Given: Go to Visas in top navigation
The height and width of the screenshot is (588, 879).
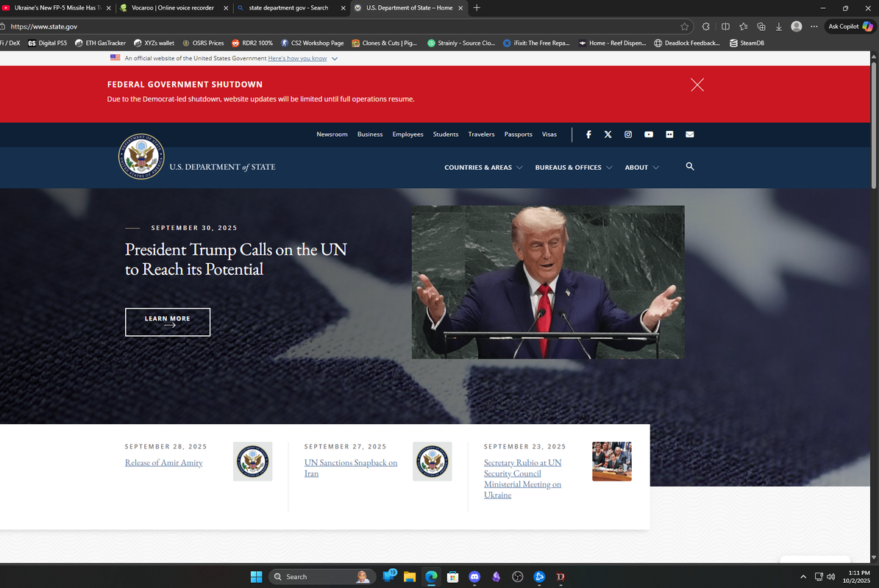Looking at the screenshot, I should click(549, 135).
